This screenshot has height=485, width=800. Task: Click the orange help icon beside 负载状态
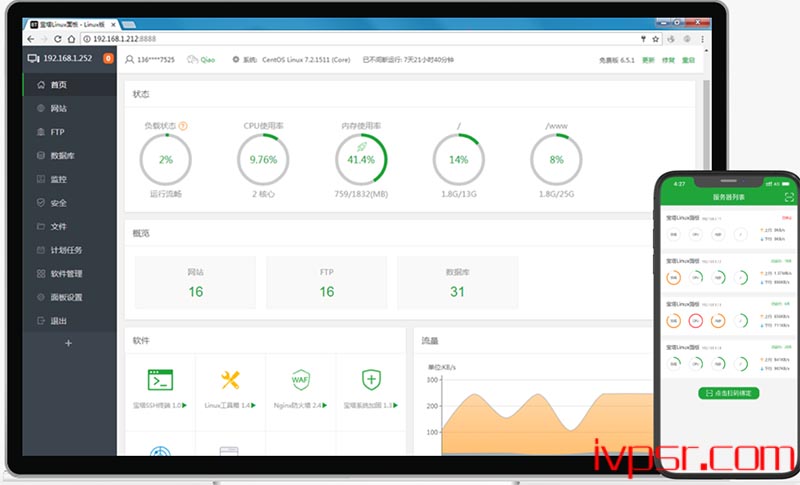[x=183, y=125]
